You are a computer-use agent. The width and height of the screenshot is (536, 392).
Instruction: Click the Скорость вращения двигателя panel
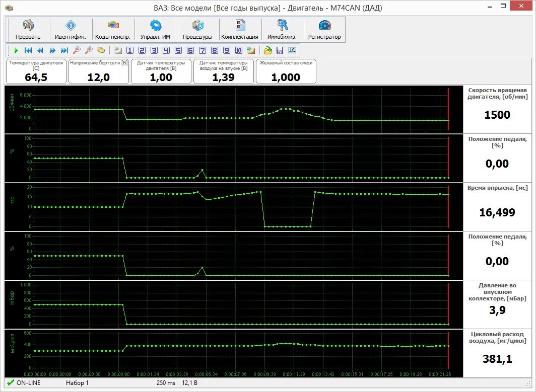coord(497,110)
